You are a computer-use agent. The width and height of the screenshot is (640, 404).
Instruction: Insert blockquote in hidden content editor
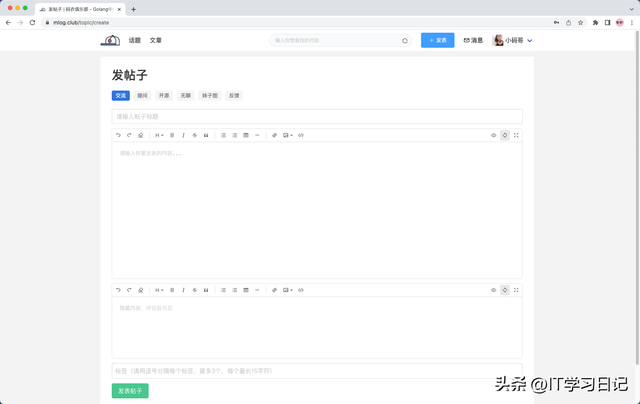click(x=206, y=290)
